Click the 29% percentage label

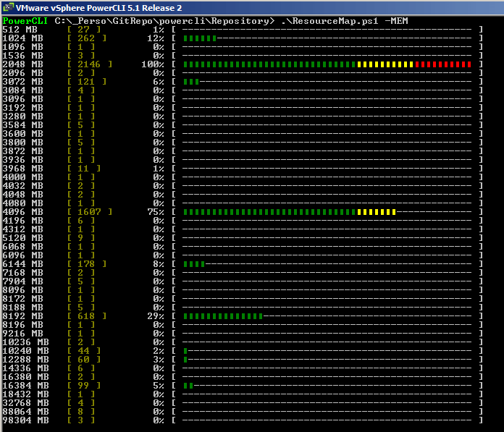[156, 316]
